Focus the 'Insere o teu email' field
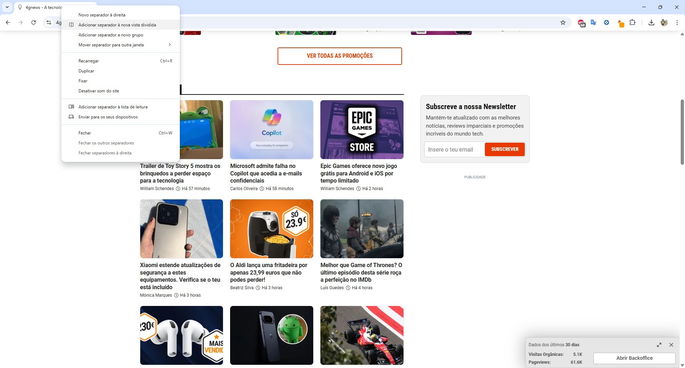 point(454,149)
